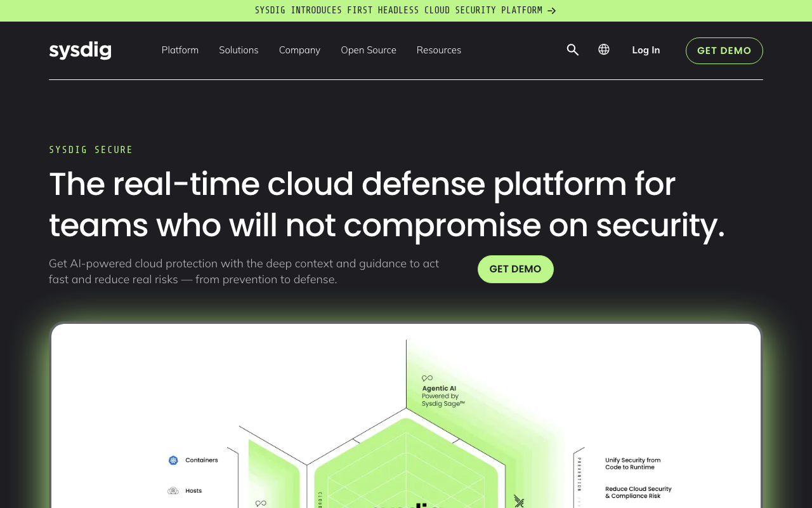The image size is (812, 508).
Task: Click Reduce Cloud Security & Compliance Risk
Action: (x=638, y=492)
